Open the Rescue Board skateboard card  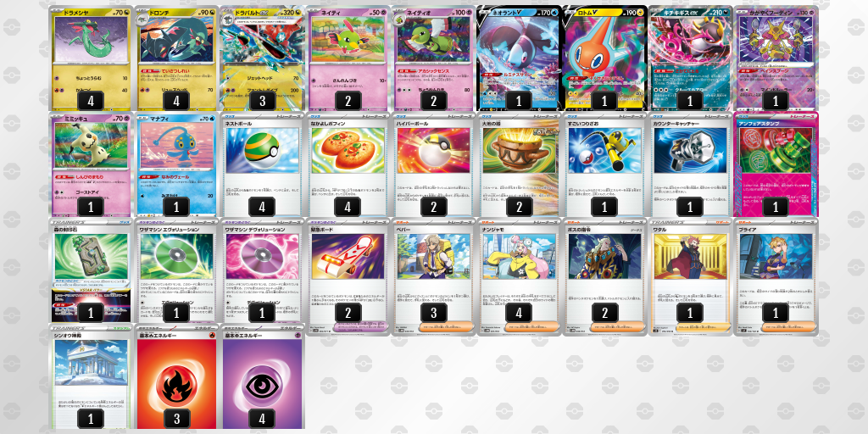pyautogui.click(x=348, y=277)
